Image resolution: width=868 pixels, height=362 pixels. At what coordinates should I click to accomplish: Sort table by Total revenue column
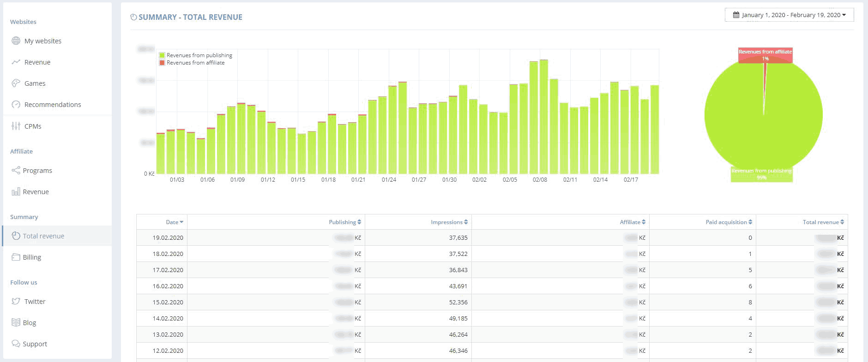[x=823, y=222]
